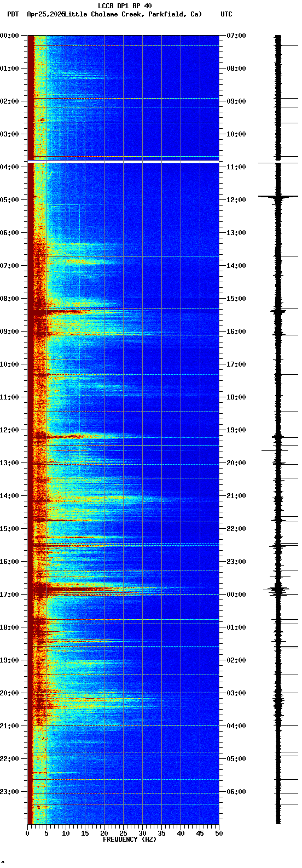Click the "35" Hz frequency tick label
Screen dimensions: 302x868
(161, 833)
